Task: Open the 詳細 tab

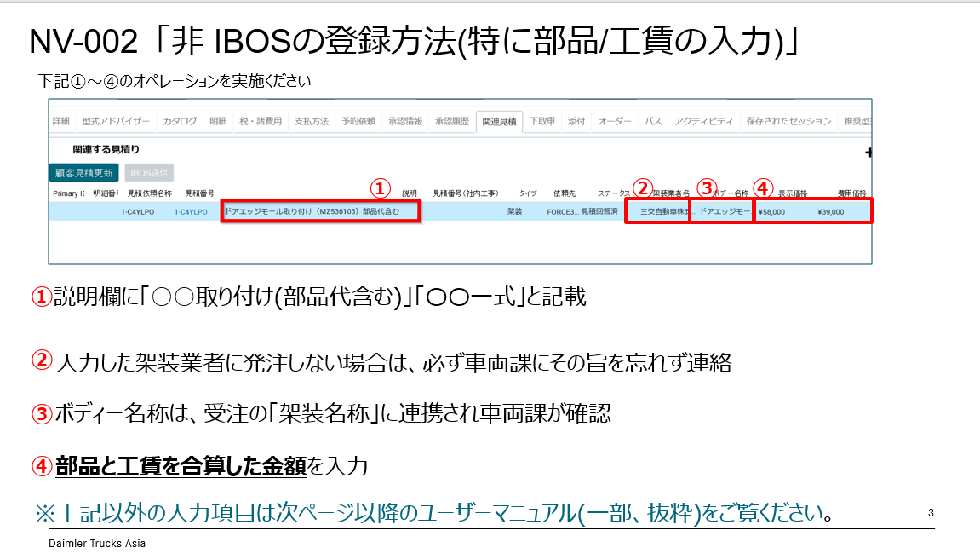Action: [x=60, y=121]
